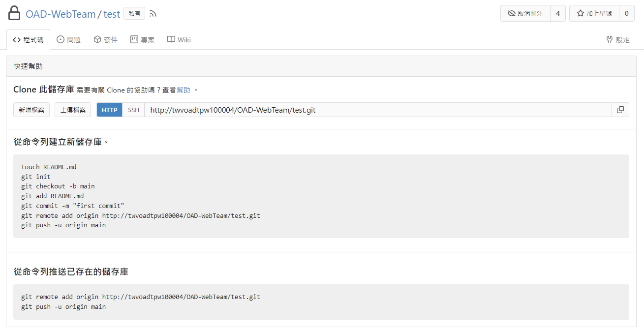
Task: Click the clone URL input field
Action: pyautogui.click(x=377, y=110)
